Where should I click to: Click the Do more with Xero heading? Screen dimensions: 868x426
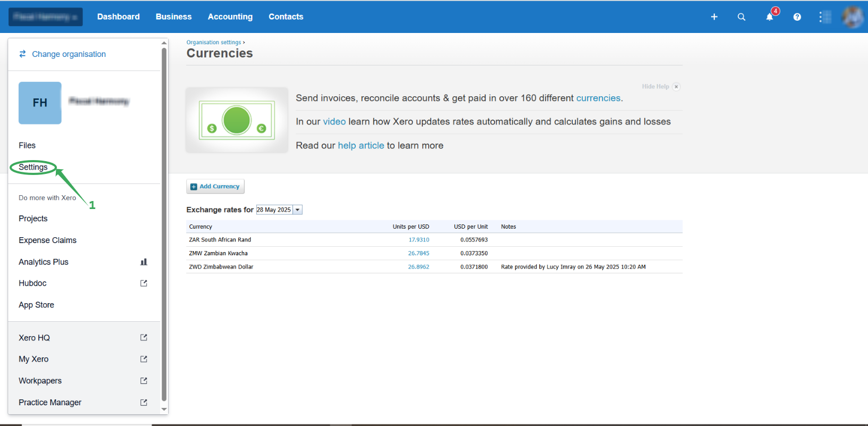click(x=47, y=198)
